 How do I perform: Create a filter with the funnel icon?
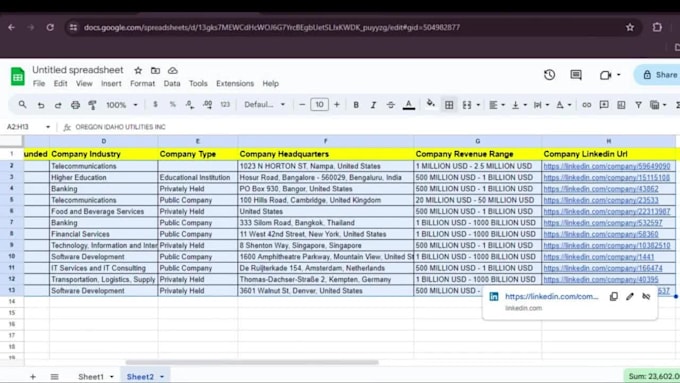coord(638,105)
